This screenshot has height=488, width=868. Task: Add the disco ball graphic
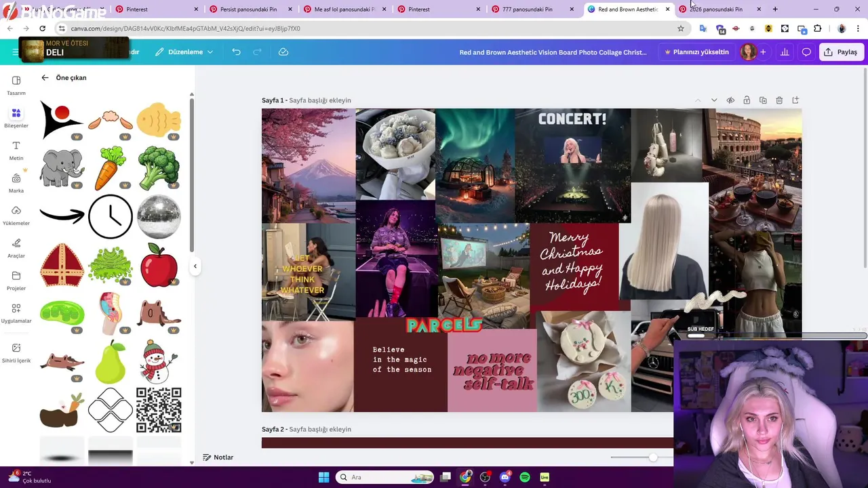click(x=159, y=217)
